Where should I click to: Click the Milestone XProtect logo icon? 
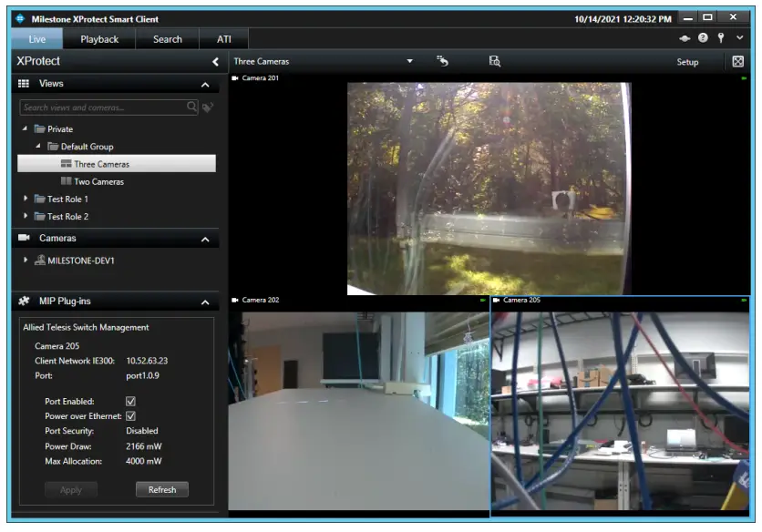pos(20,18)
